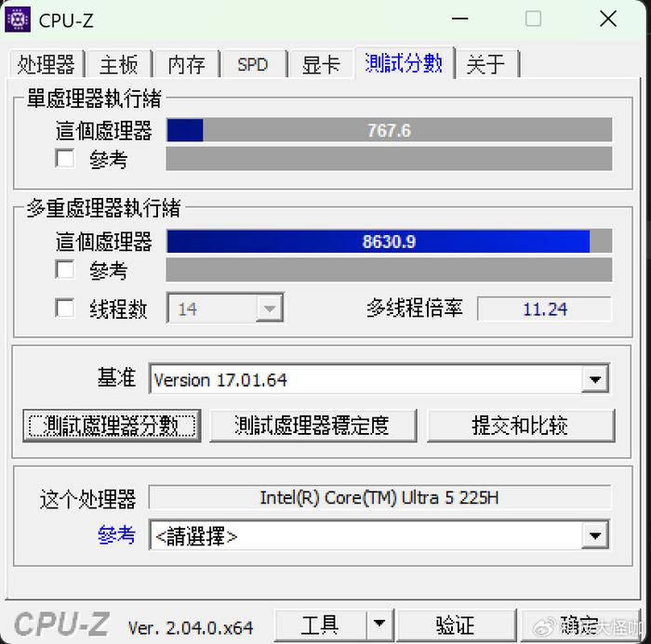Tick the 线程数 thread count checkbox

coord(65,309)
